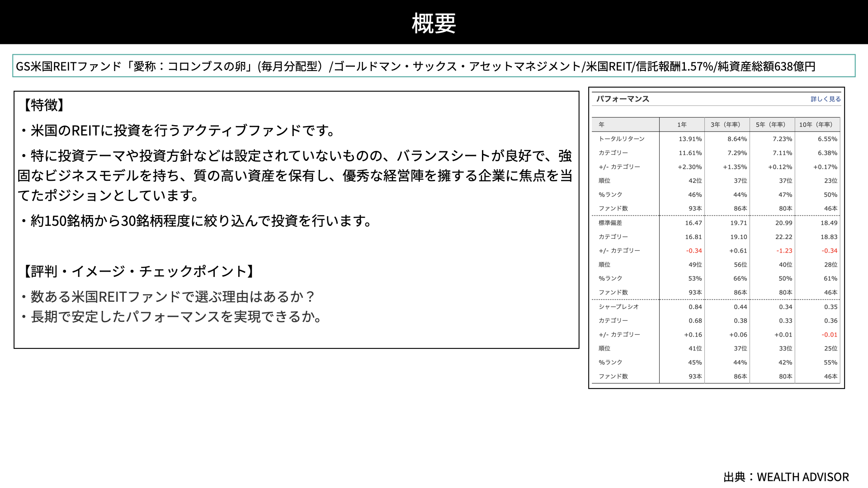The width and height of the screenshot is (868, 488).
Task: Click the red -0.01 value
Action: coord(830,335)
